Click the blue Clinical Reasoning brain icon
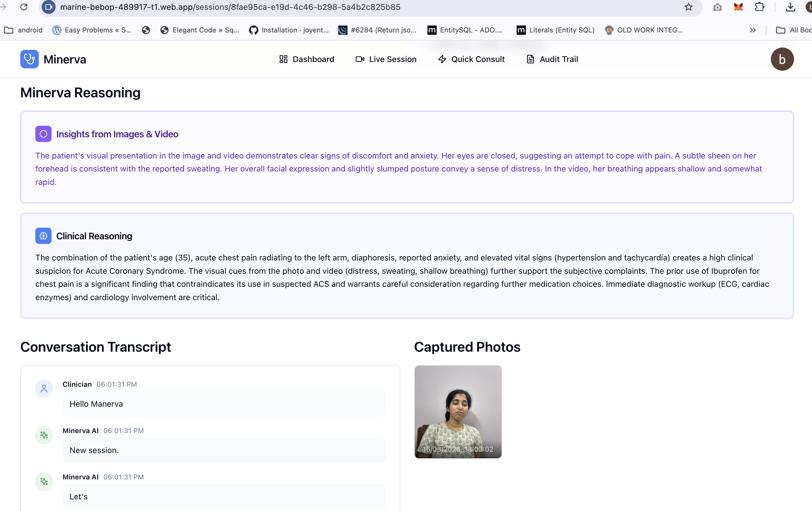Viewport: 812px width, 511px height. pyautogui.click(x=43, y=236)
